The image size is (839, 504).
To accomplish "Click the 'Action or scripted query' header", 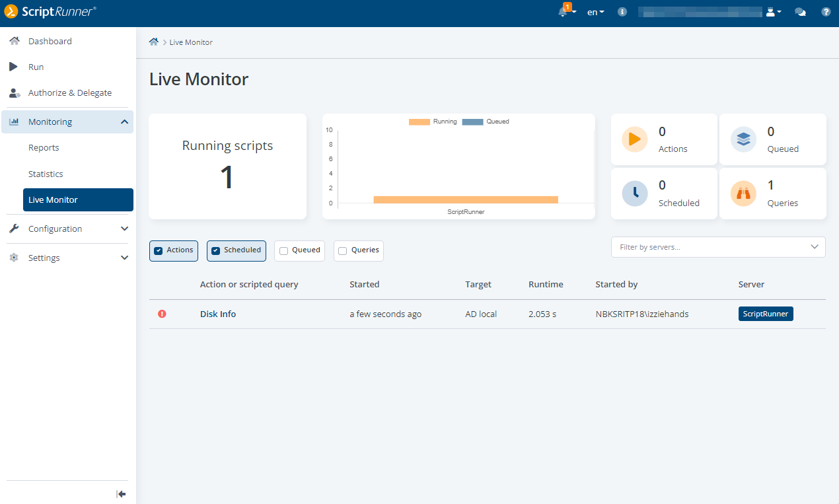I will pos(249,284).
